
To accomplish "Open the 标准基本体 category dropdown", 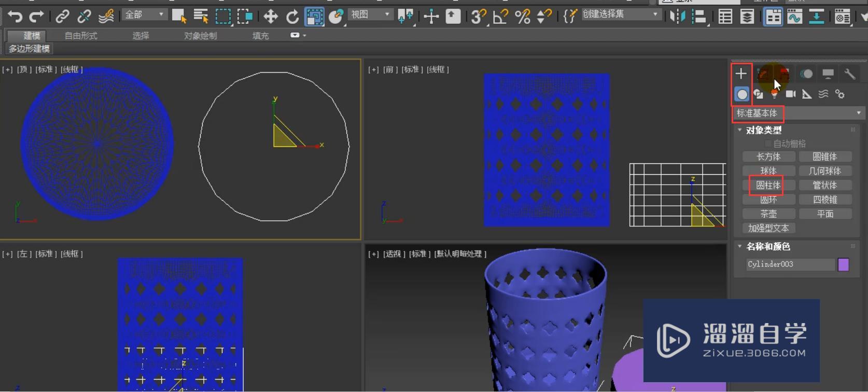I will coord(798,113).
